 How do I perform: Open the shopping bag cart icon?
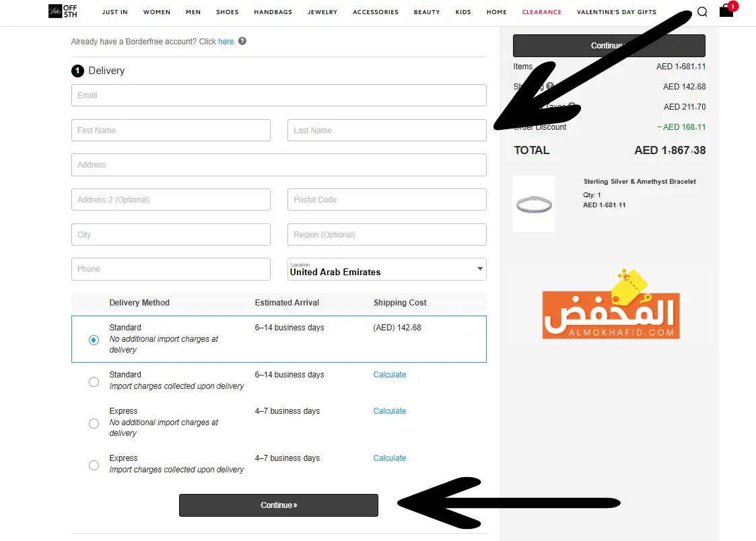coord(726,10)
